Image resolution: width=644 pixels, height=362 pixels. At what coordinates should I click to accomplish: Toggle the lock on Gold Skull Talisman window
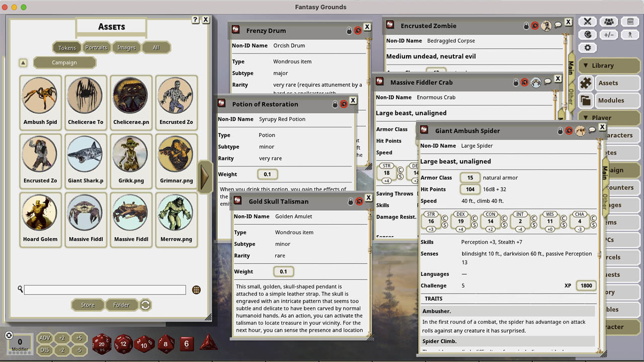351,201
